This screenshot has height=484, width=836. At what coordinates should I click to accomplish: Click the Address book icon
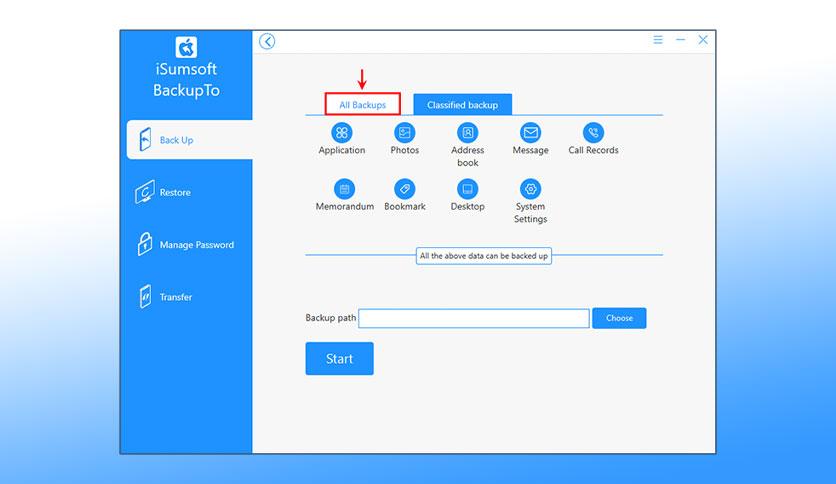point(468,133)
